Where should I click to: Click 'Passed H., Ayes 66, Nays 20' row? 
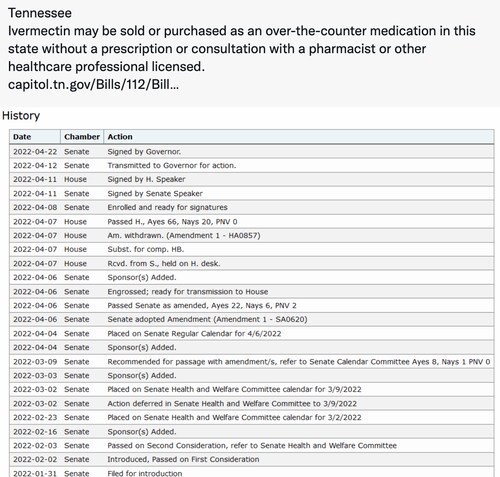click(252, 222)
